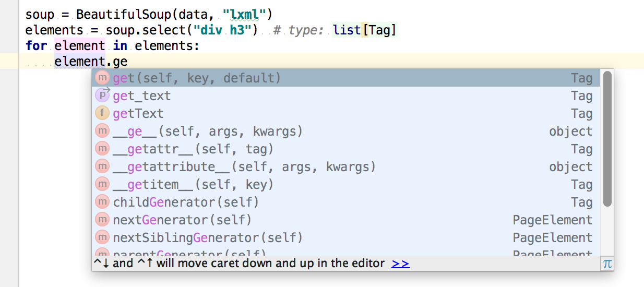Click the method icon beside get(self, key, default)
This screenshot has width=644, height=287.
[103, 78]
